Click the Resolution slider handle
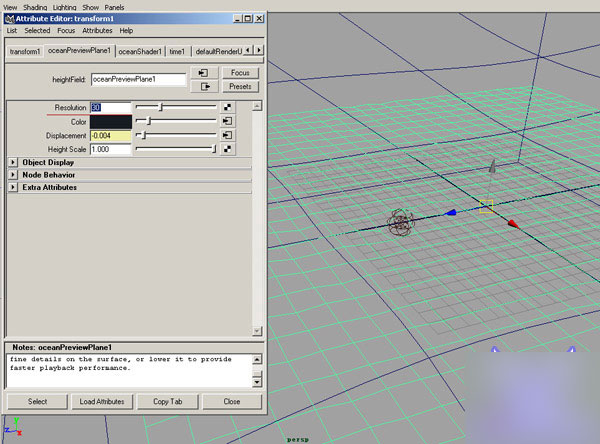 coord(161,107)
